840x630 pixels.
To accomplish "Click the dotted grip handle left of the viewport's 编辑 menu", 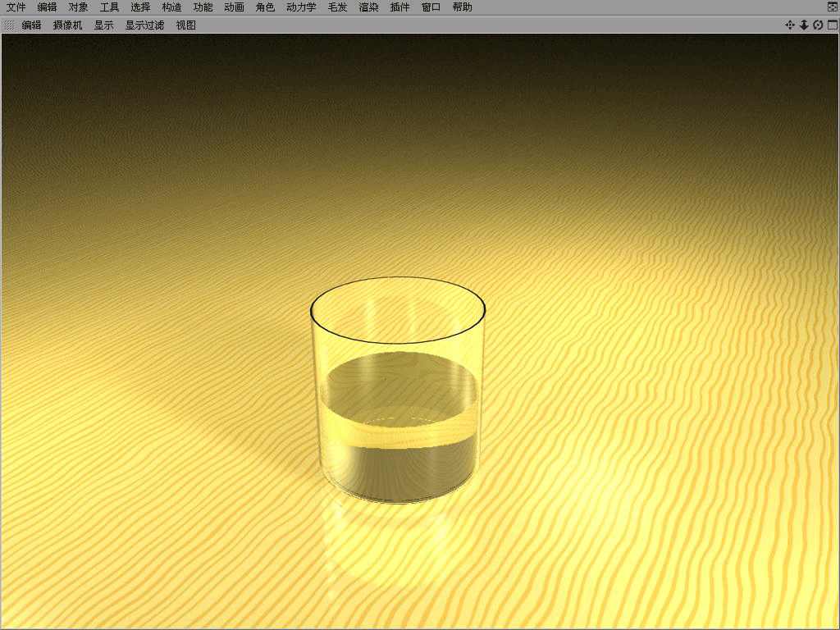I will (9, 25).
